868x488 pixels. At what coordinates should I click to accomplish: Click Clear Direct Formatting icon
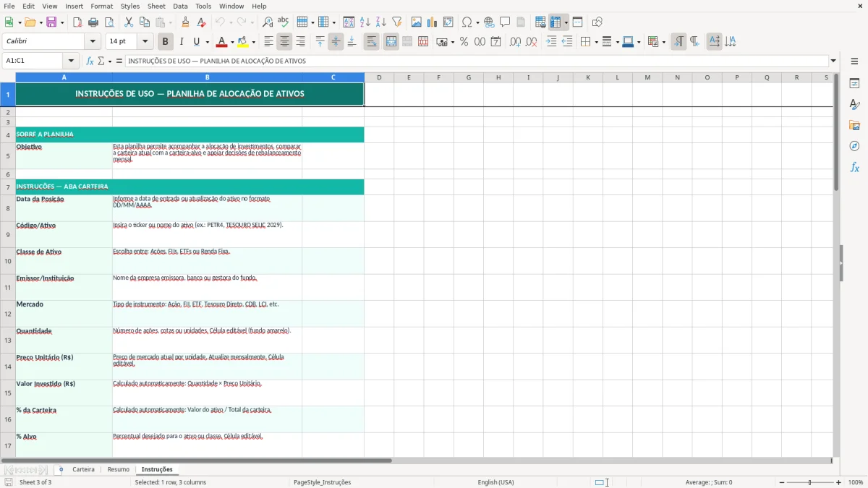[x=202, y=22]
